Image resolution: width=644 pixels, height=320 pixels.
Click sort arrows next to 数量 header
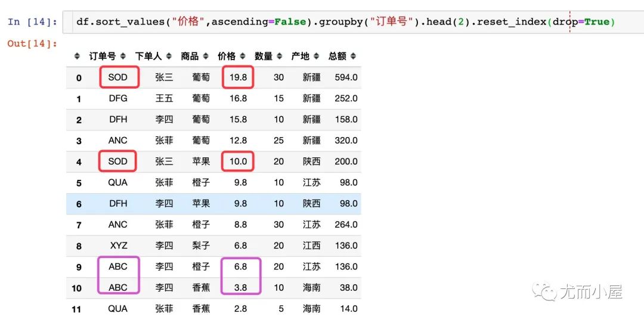pyautogui.click(x=279, y=57)
